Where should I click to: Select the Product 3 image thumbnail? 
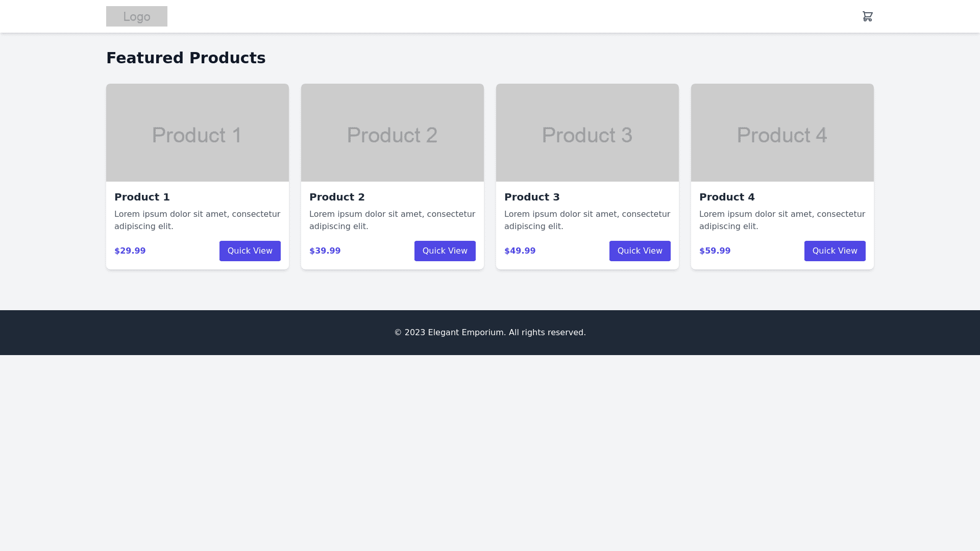tap(587, 133)
